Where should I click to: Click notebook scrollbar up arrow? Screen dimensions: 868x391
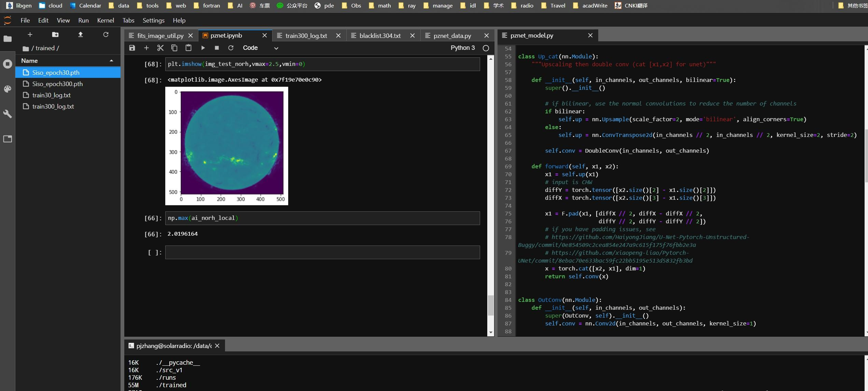click(x=491, y=59)
